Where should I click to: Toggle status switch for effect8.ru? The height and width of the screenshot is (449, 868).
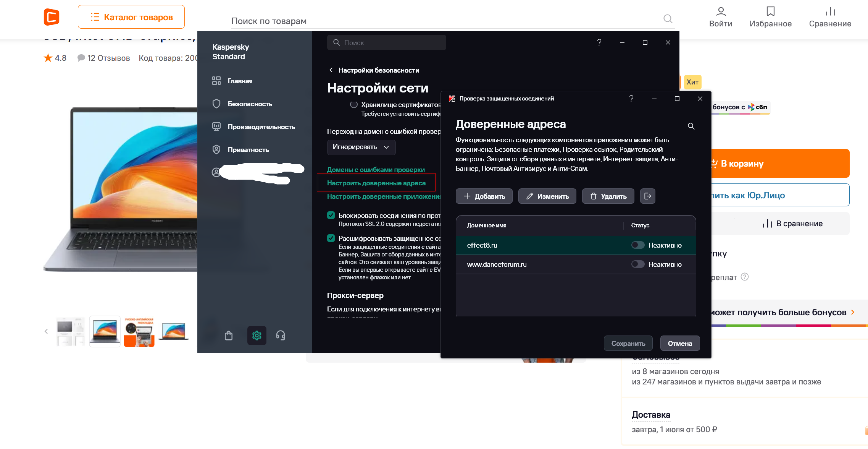click(637, 245)
